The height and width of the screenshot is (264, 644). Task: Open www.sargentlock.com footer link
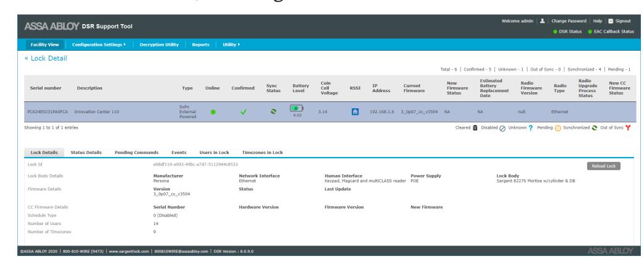click(x=129, y=251)
